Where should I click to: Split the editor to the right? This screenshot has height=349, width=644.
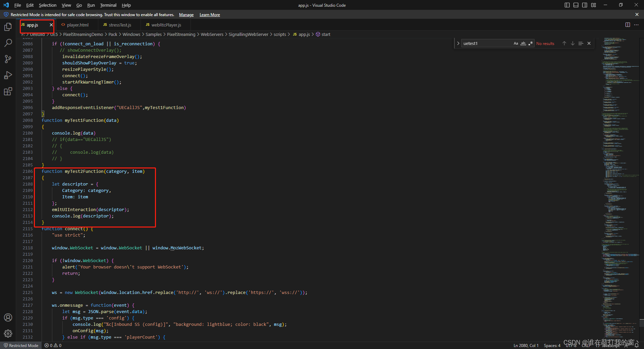[628, 25]
